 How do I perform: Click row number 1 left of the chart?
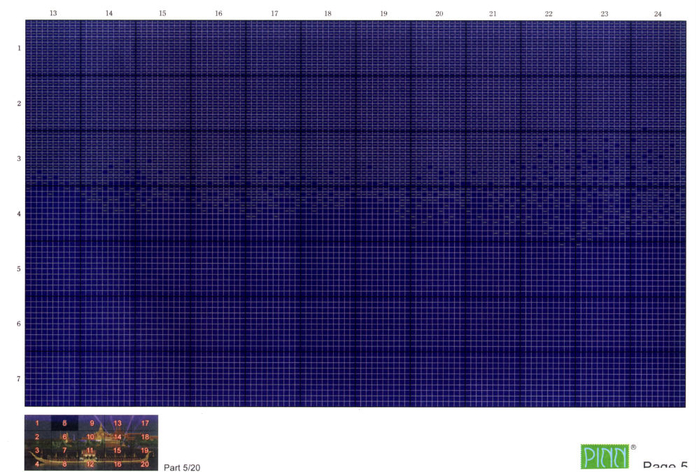pos(19,48)
